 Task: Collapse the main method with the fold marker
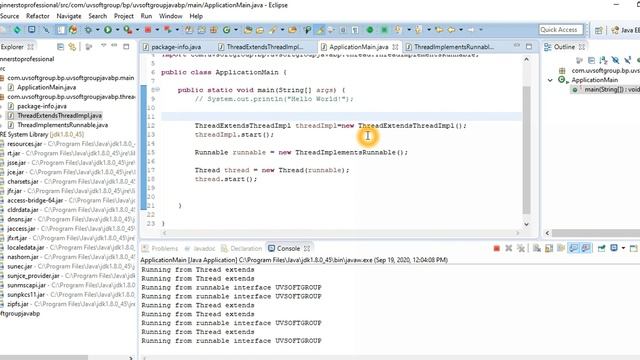tap(157, 90)
